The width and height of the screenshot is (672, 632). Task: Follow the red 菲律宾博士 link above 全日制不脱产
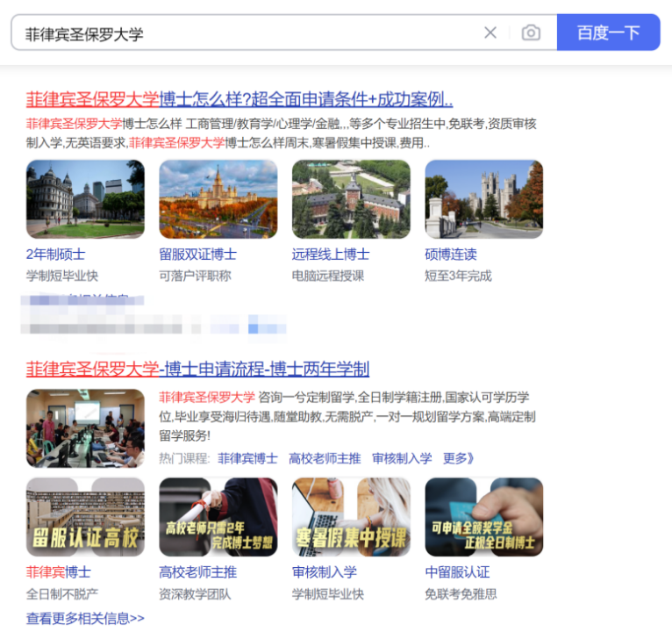click(59, 572)
